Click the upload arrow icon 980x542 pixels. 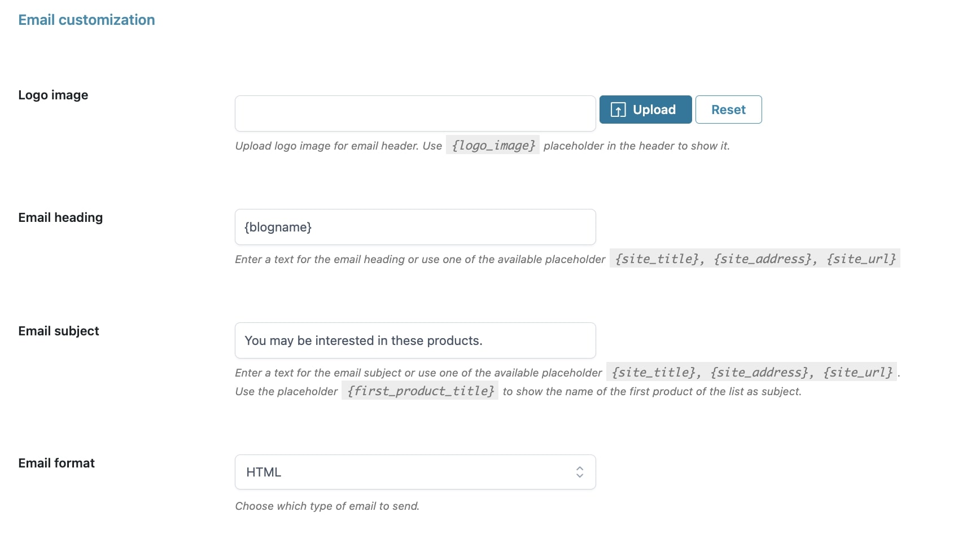(x=618, y=110)
